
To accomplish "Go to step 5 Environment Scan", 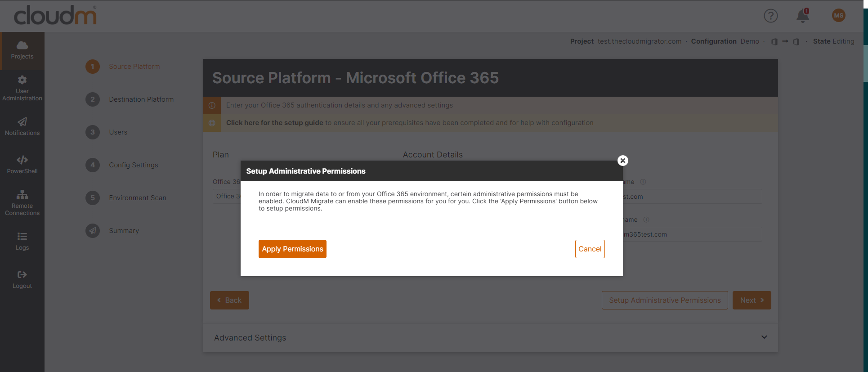I will click(x=126, y=198).
